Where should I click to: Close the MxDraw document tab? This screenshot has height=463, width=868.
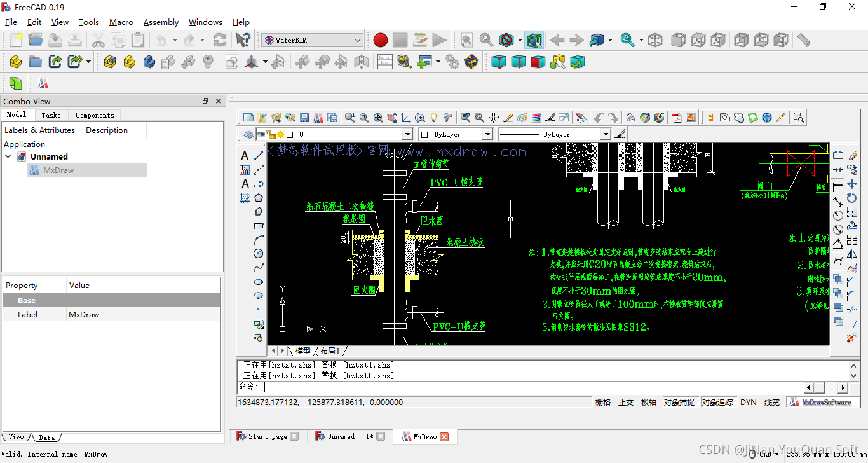click(x=444, y=436)
